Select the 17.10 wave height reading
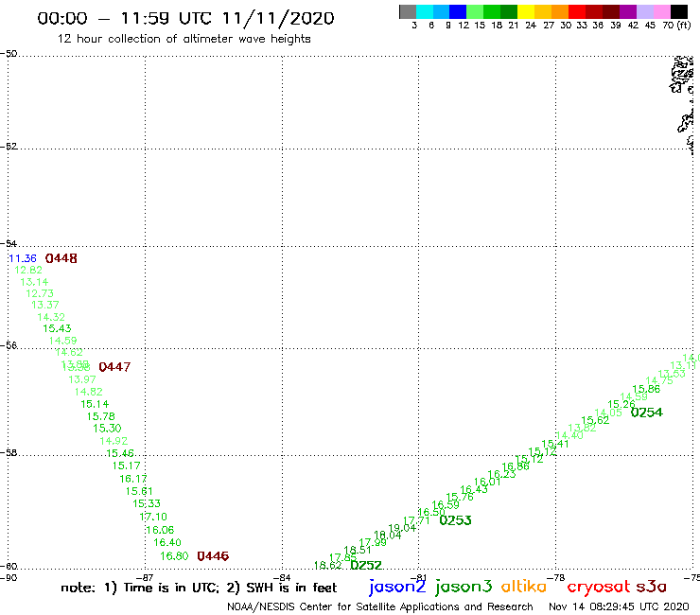700x615 pixels. coord(153,518)
